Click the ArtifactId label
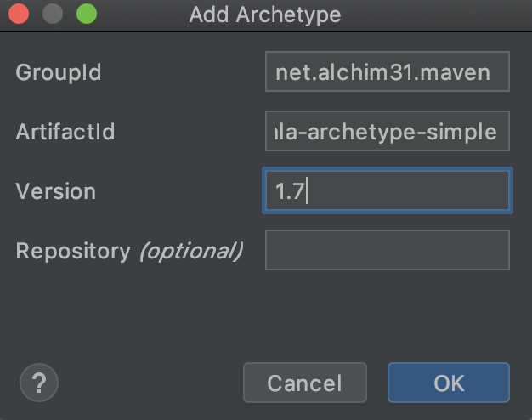Viewport: 532px width, 420px height. 65,132
